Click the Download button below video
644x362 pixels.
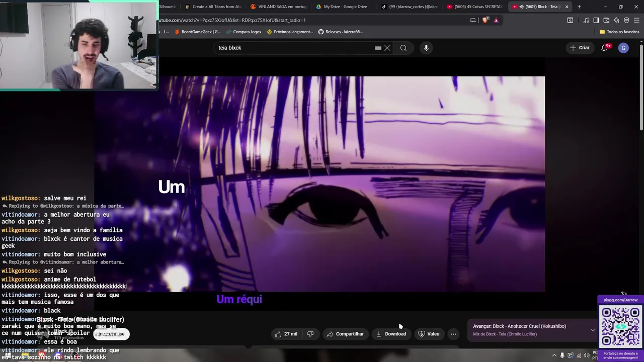point(391,334)
